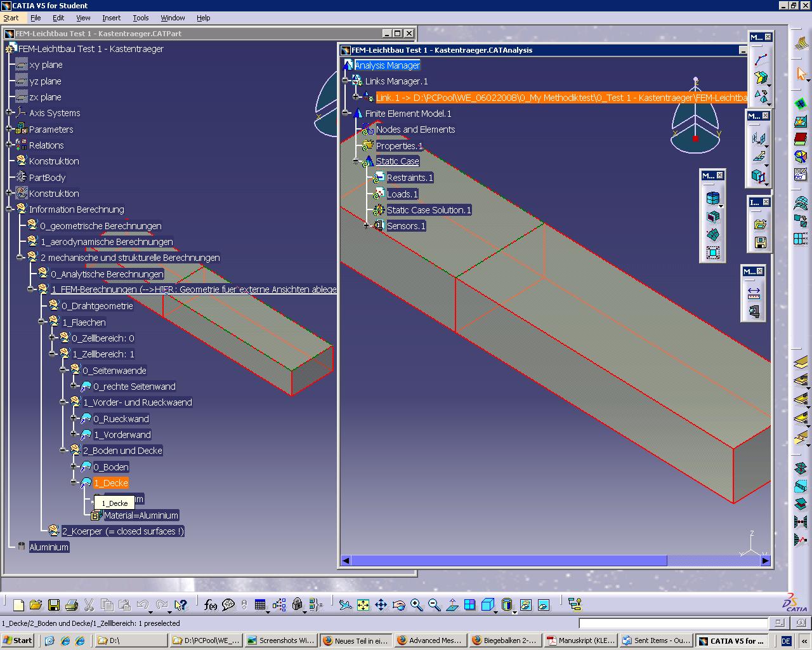Click the Windows Start button
Viewport: 812px width, 650px height.
coord(18,640)
